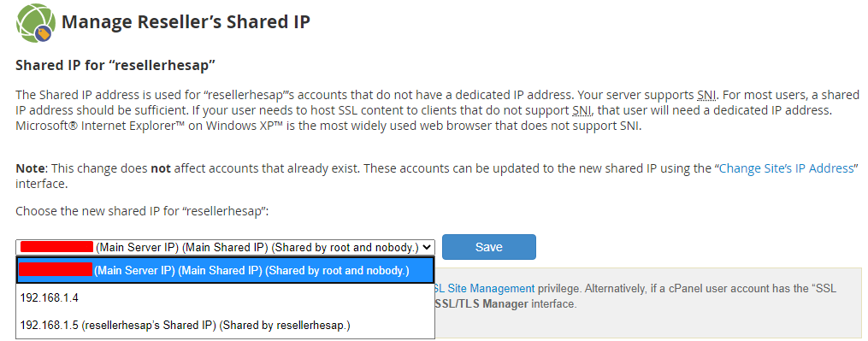Pick the highlighted Main Server IP option
The height and width of the screenshot is (341, 868).
[x=225, y=270]
